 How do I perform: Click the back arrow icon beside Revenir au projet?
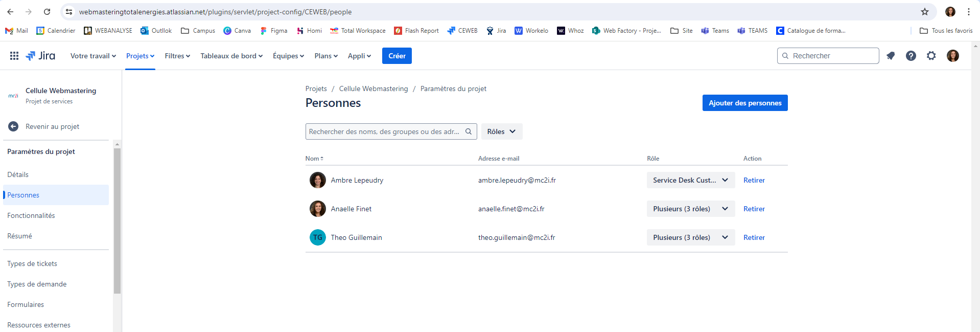tap(13, 126)
